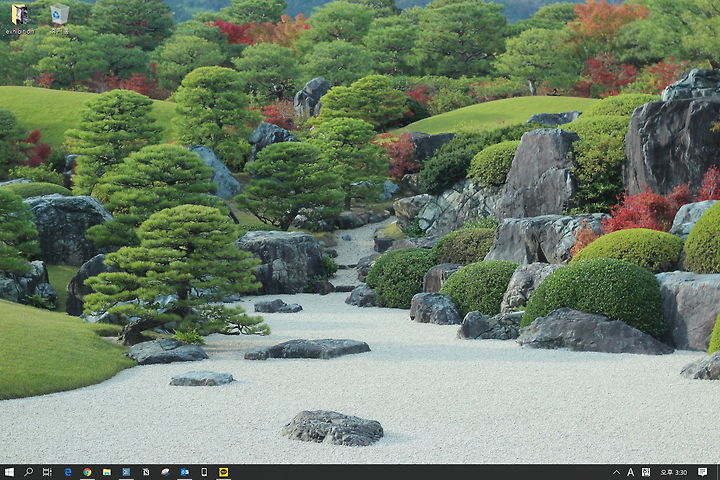Toggle the Korean/English input mode indicator A

[630, 472]
